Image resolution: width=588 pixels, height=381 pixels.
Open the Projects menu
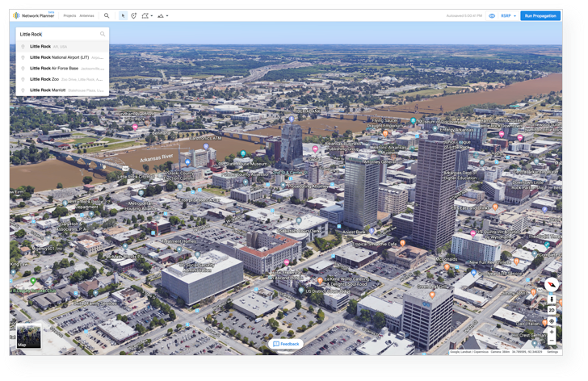69,15
